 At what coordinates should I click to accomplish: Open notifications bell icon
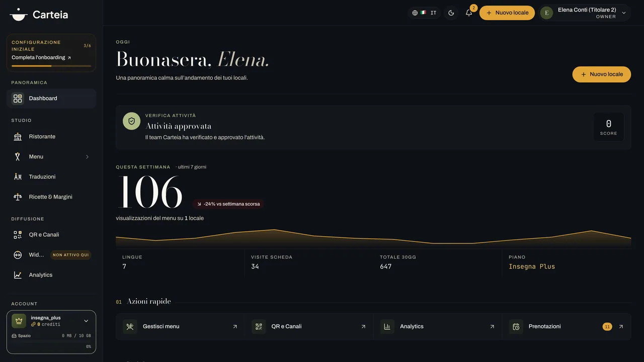tap(469, 13)
